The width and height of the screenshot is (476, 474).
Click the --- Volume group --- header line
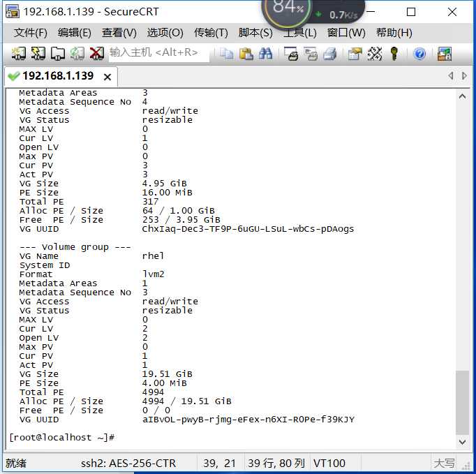pyautogui.click(x=75, y=247)
